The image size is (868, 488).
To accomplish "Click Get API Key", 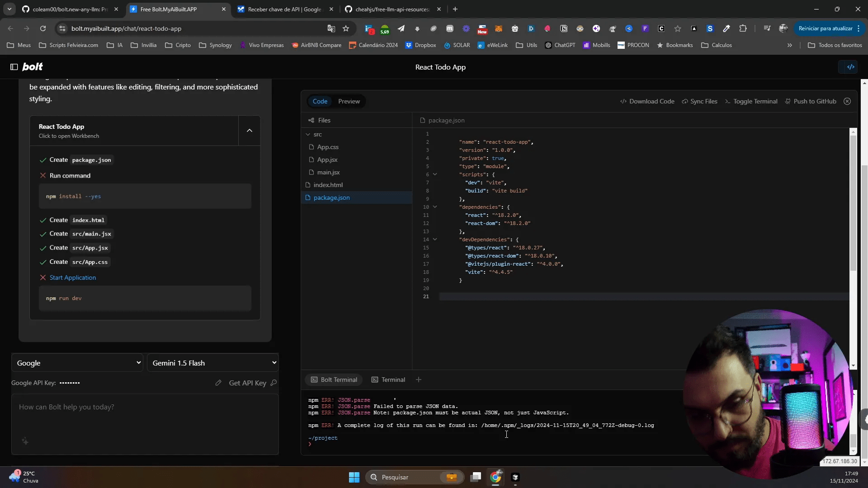I will pos(253,383).
